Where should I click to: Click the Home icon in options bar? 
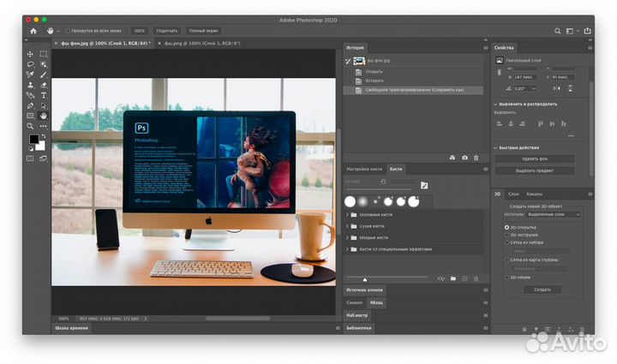pyautogui.click(x=33, y=31)
